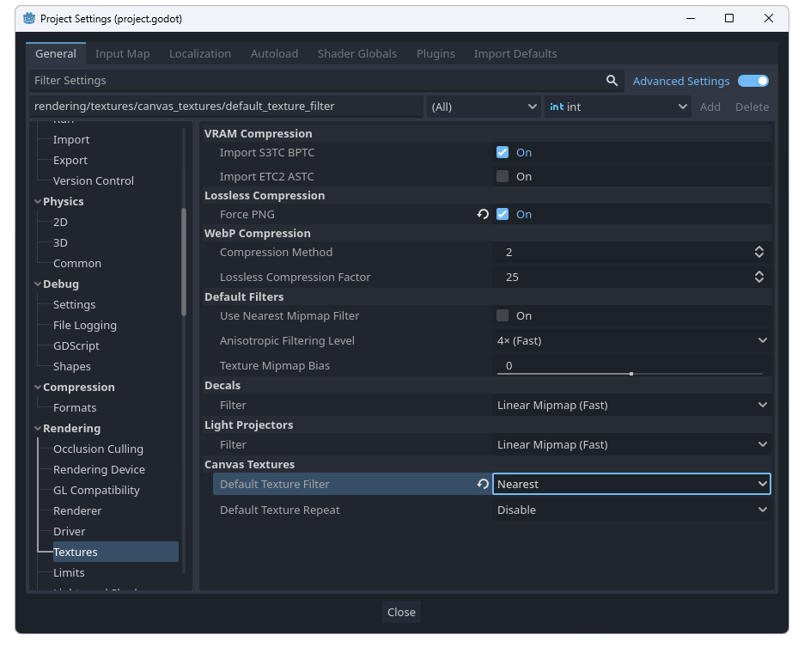The width and height of the screenshot is (804, 672).
Task: Select Occlusion Culling tree item
Action: pyautogui.click(x=98, y=449)
